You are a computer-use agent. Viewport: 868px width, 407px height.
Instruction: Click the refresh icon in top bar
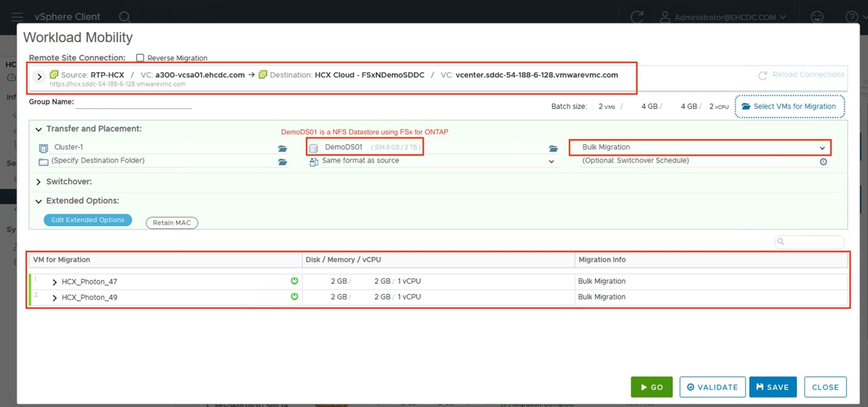tap(637, 17)
